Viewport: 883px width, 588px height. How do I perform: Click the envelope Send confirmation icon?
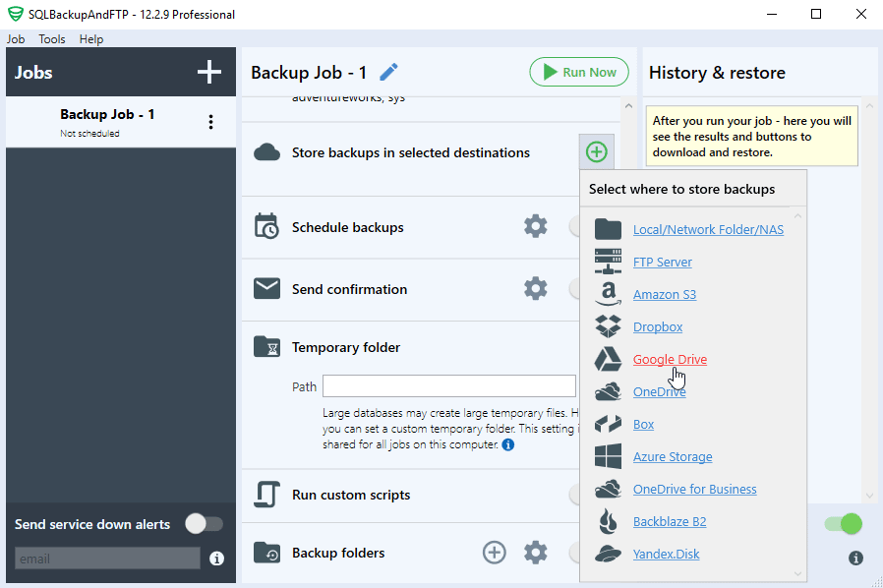[266, 288]
